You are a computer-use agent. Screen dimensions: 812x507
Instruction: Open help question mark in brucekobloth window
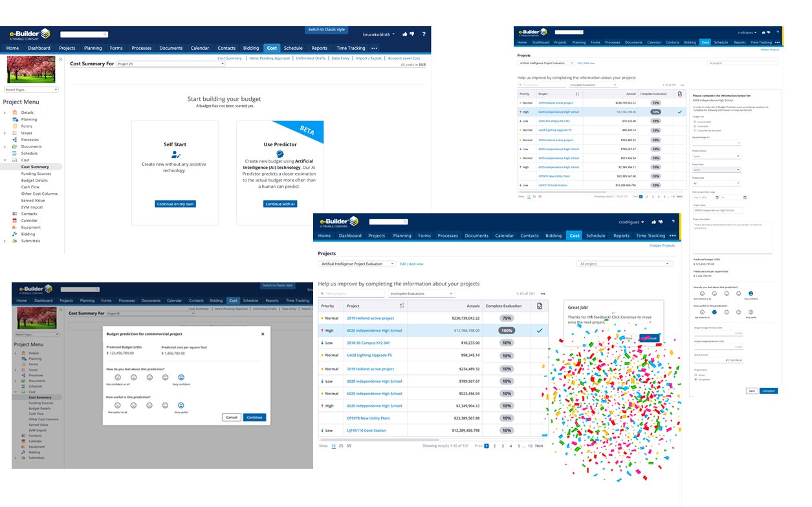pyautogui.click(x=424, y=34)
